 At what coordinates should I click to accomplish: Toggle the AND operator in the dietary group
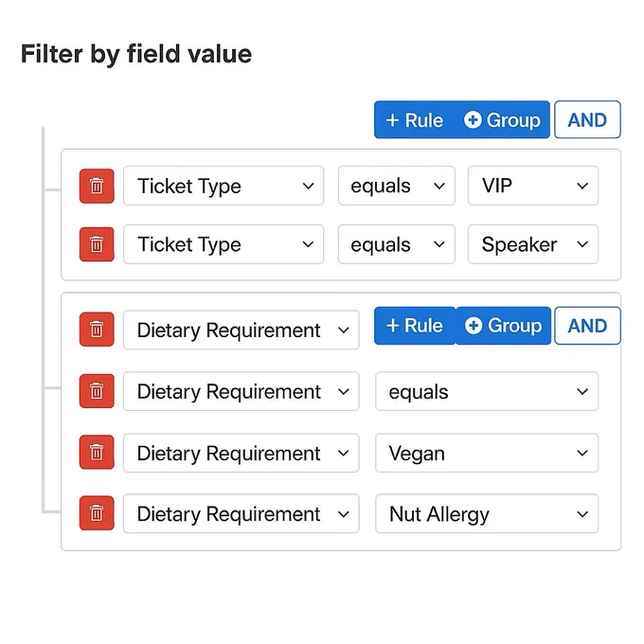tap(587, 326)
